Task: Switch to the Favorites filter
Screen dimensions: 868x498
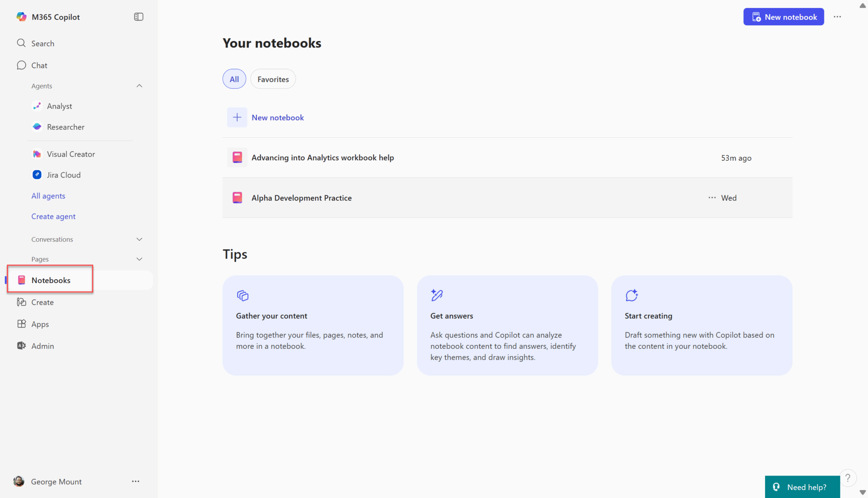Action: [x=273, y=79]
